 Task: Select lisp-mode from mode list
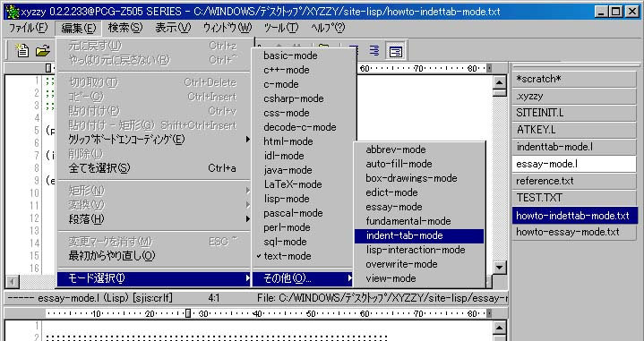pos(303,199)
